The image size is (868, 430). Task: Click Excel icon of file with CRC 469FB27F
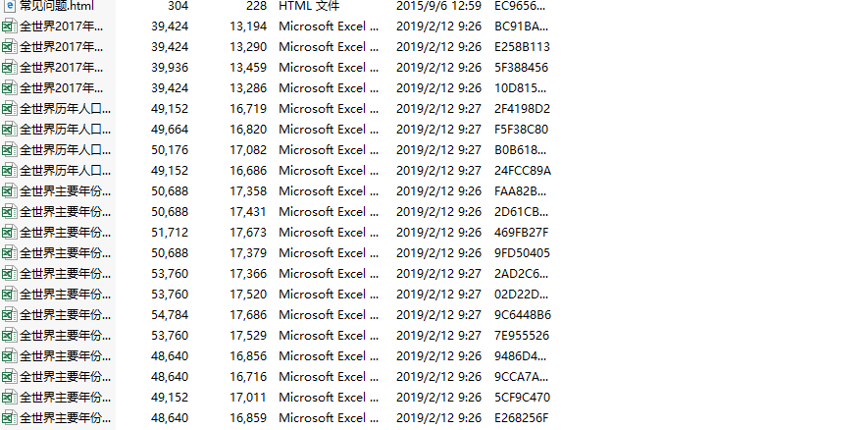tap(10, 233)
